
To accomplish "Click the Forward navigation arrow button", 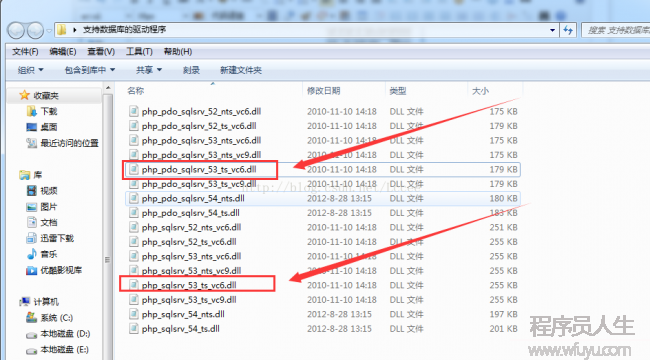I will (35, 30).
